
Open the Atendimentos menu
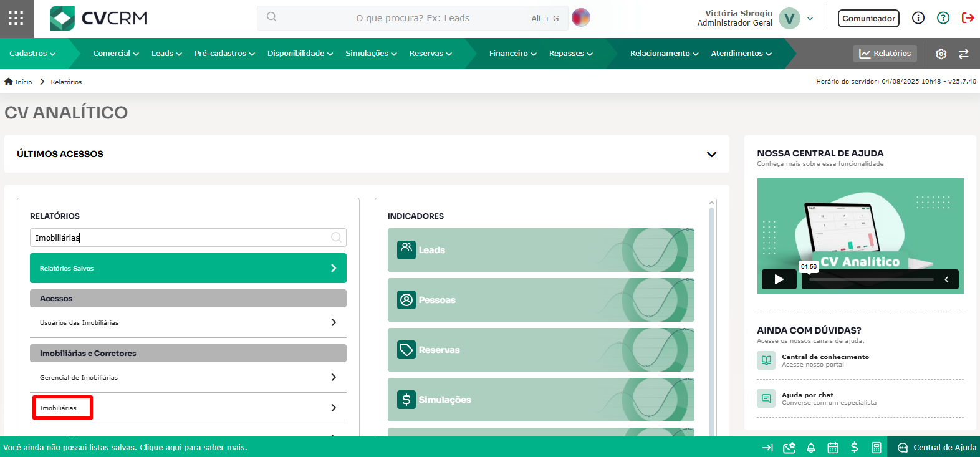click(741, 54)
